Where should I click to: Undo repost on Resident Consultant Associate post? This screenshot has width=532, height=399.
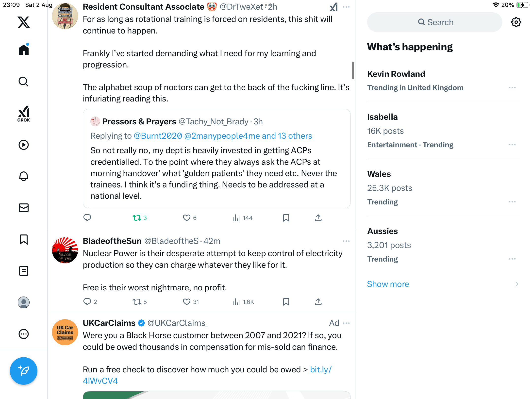click(137, 218)
